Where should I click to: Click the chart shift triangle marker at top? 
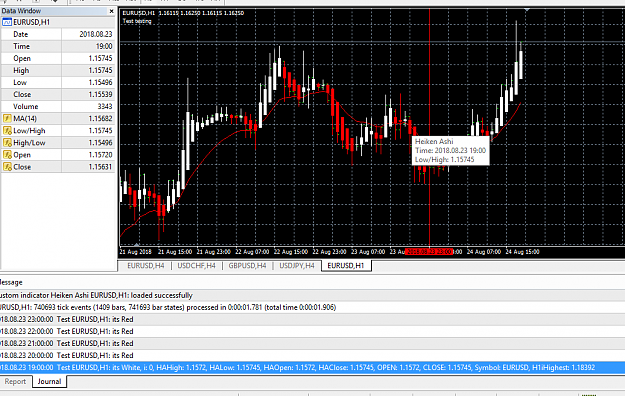pos(527,9)
